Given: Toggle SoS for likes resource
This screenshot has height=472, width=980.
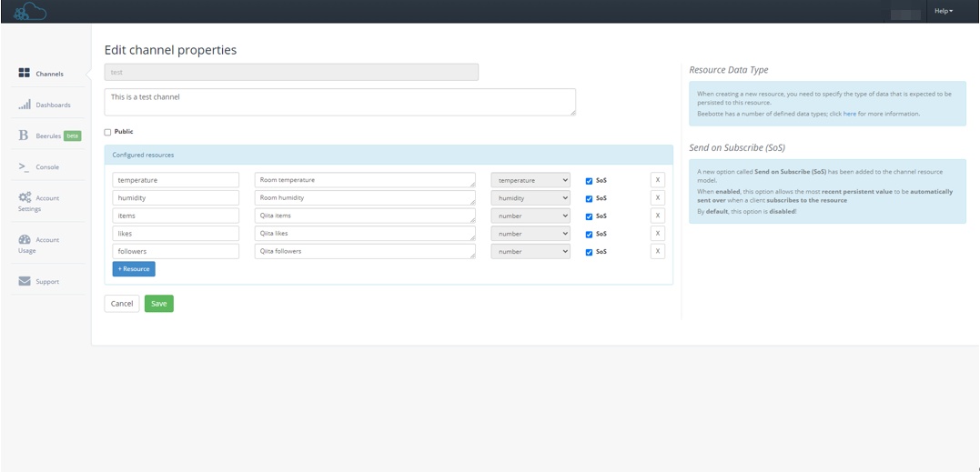Looking at the screenshot, I should coord(589,234).
